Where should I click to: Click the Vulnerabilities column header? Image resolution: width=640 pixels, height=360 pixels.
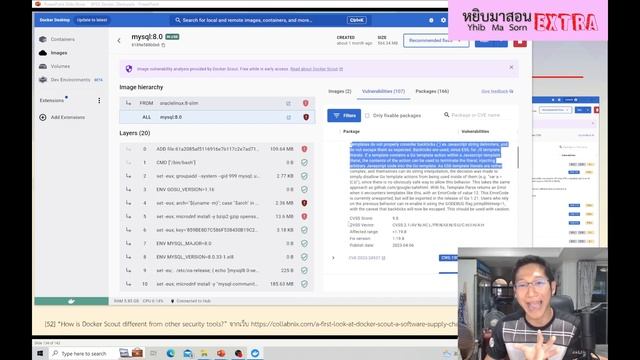(x=475, y=131)
